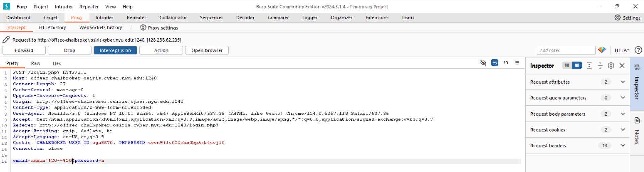The image size is (644, 172).
Task: Show newline characters with \n icon
Action: 506,63
